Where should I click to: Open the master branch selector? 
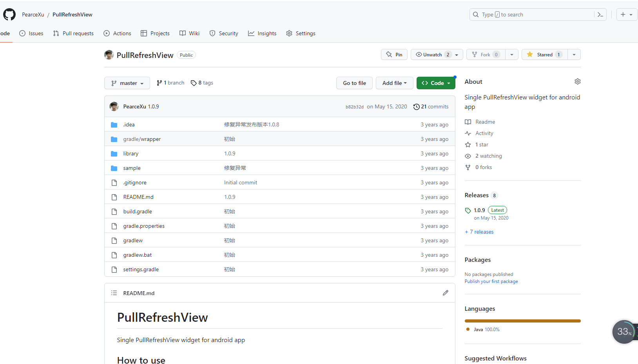[127, 83]
